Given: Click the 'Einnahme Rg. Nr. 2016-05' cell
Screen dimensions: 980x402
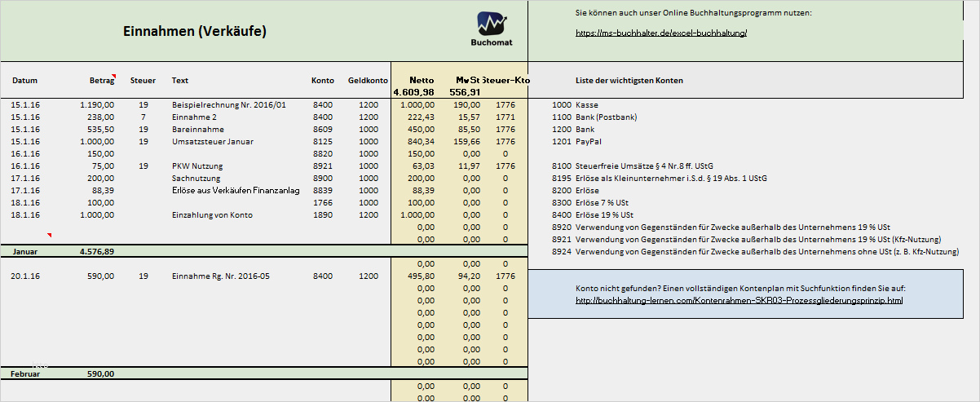Looking at the screenshot, I should point(220,276).
